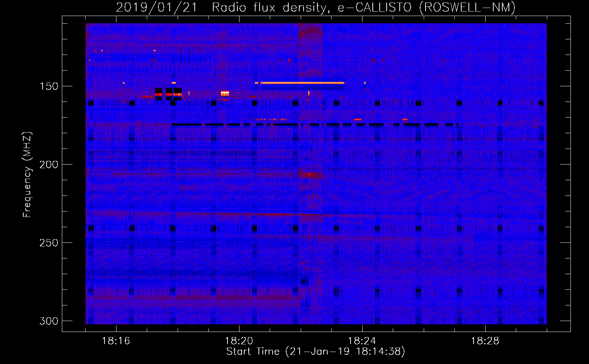This screenshot has height=364, width=589.
Task: Click the plot title '2019/01/21 Radio flux density'
Action: click(x=221, y=7)
